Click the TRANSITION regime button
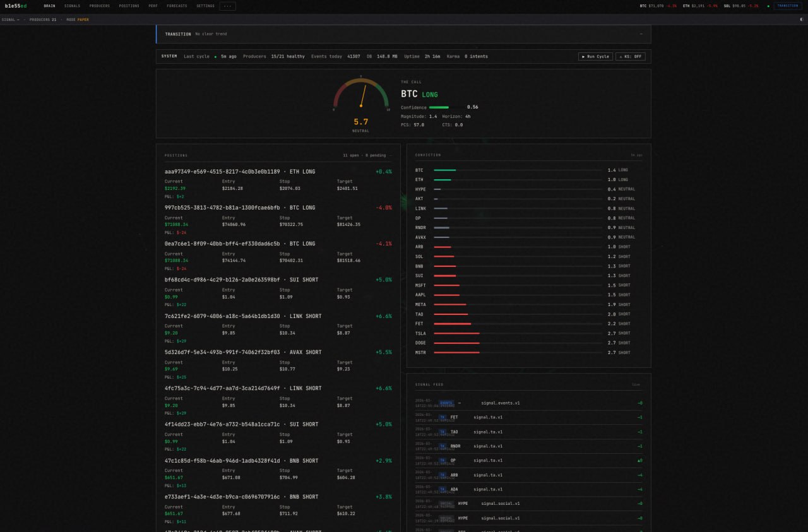This screenshot has height=532, width=808. click(x=788, y=6)
